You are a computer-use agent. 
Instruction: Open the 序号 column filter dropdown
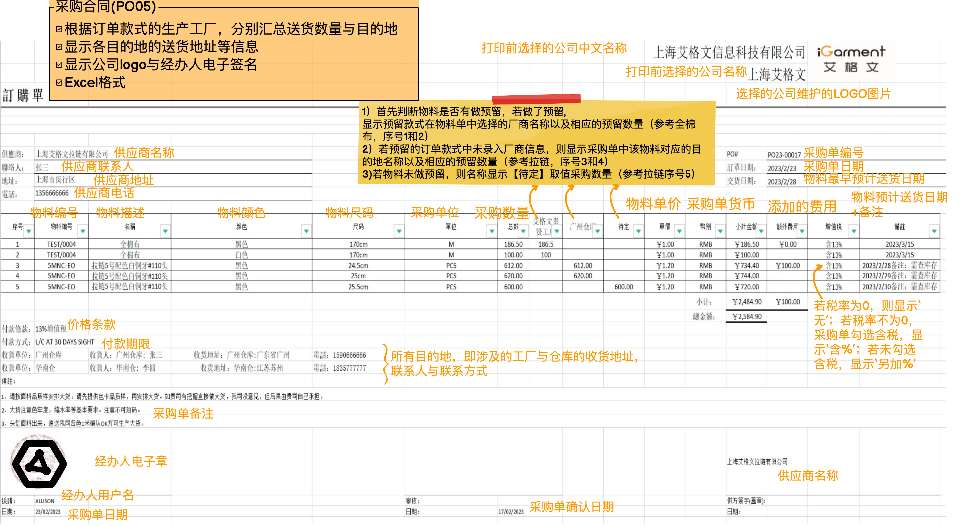(x=29, y=231)
